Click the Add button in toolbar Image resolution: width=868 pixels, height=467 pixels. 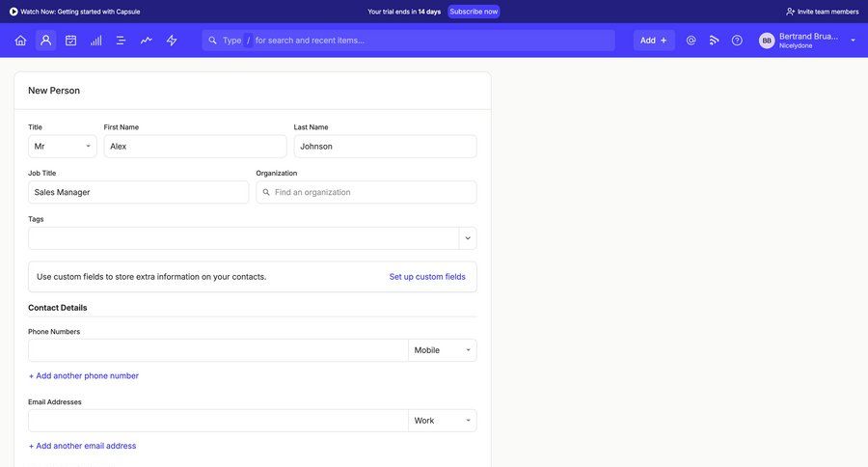pos(654,41)
